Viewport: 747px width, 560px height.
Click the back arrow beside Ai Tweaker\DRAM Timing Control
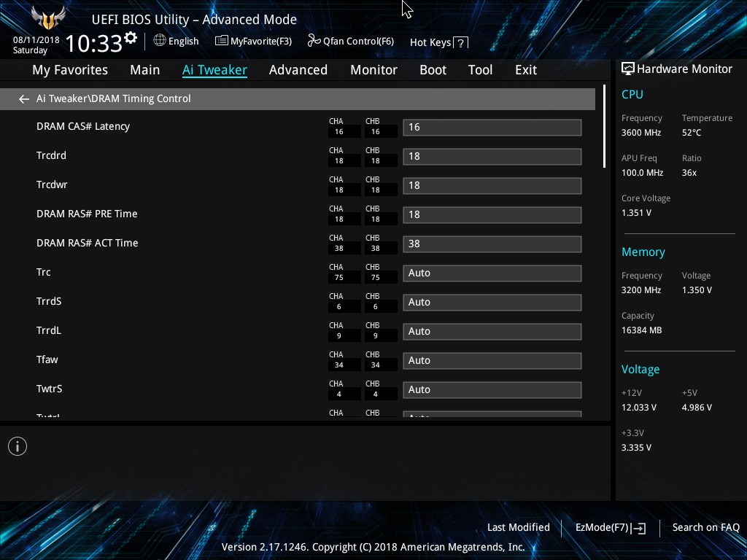(x=24, y=99)
